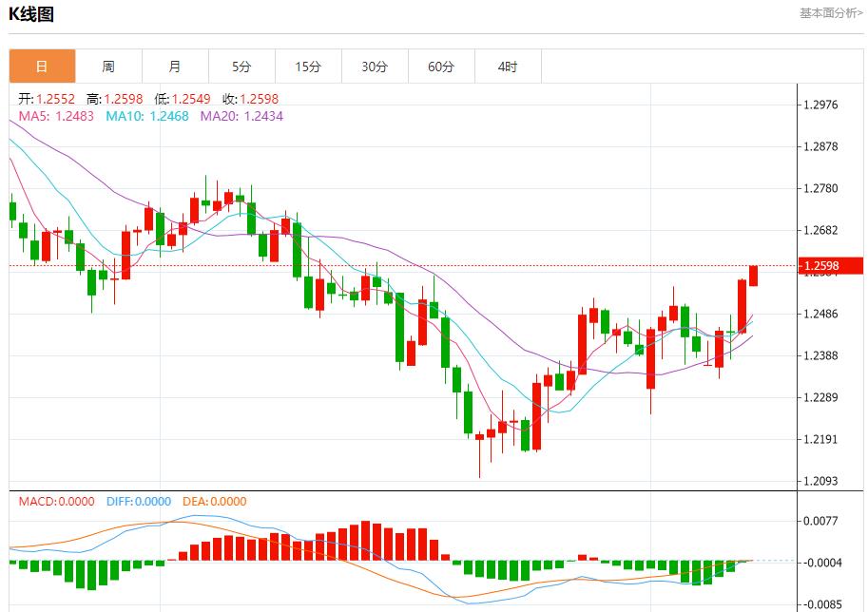
Task: Click the MA5 indicator label
Action: (56, 116)
